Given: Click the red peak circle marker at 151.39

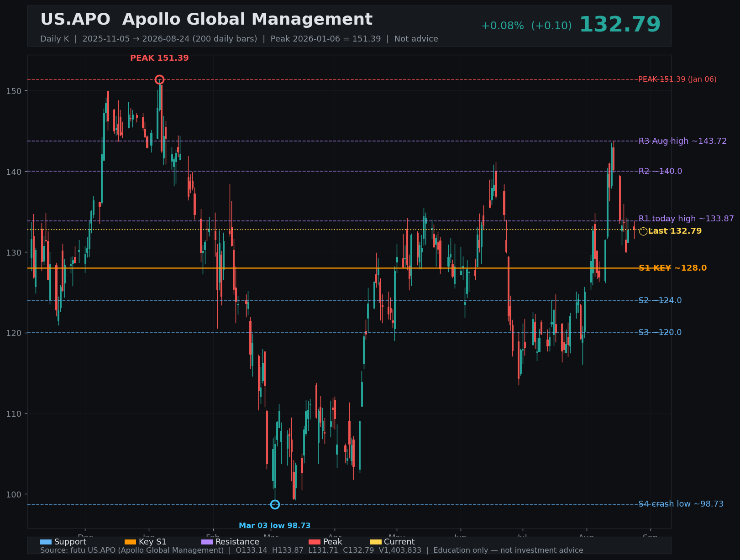Looking at the screenshot, I should 159,80.
